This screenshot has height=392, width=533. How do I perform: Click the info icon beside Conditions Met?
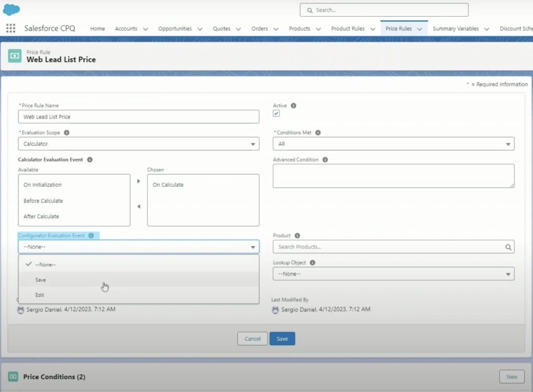tap(318, 133)
